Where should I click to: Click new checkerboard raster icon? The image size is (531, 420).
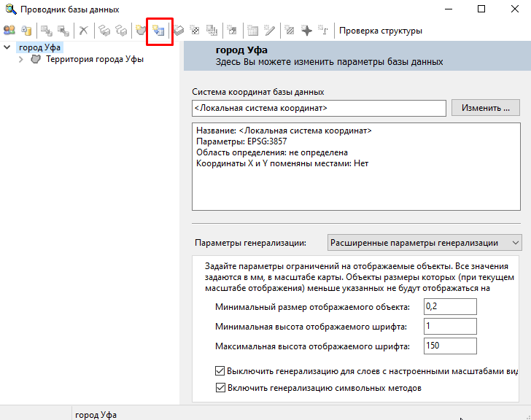point(195,31)
